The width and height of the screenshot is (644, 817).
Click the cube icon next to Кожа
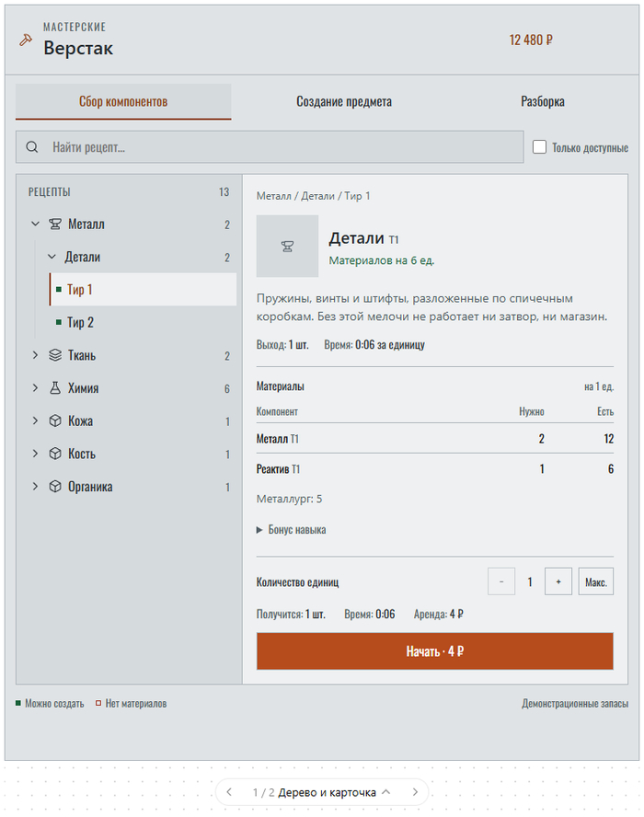pos(54,420)
